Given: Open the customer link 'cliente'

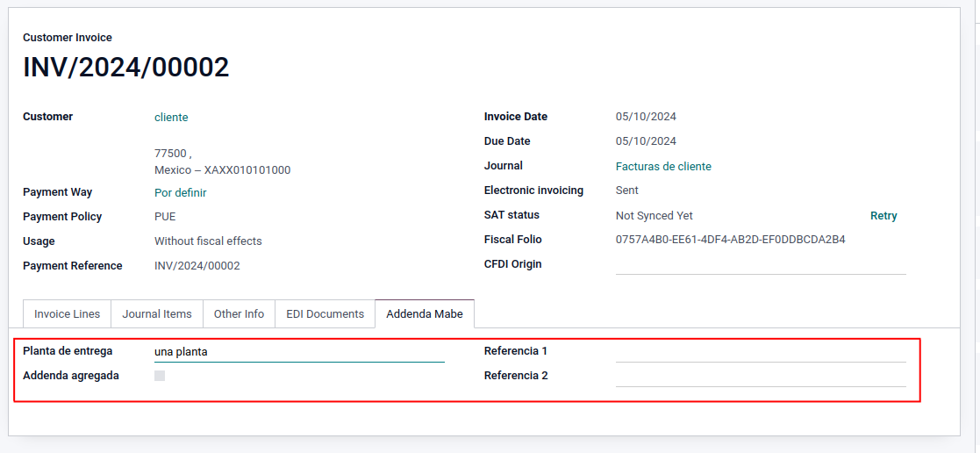Looking at the screenshot, I should point(171,118).
